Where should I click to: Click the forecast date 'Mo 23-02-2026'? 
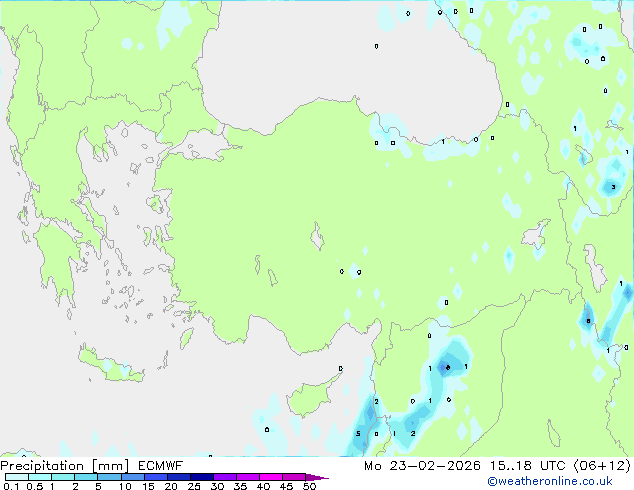tap(422, 466)
